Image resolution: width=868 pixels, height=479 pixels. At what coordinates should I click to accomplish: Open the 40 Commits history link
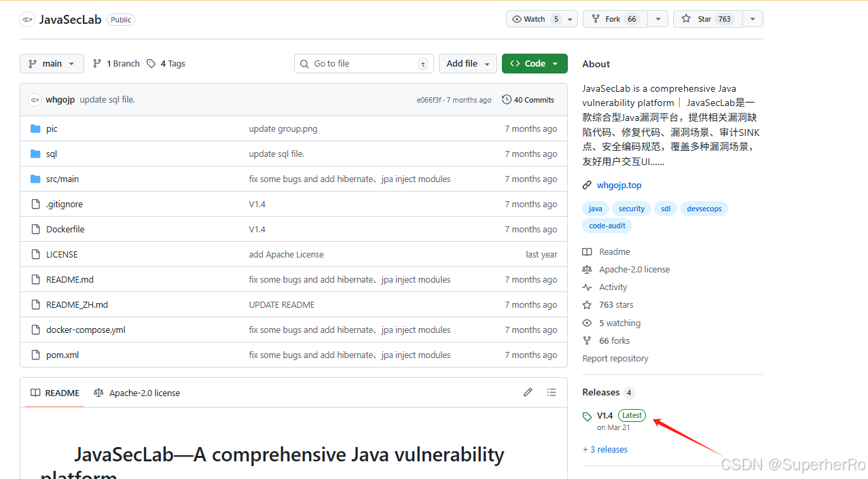[x=528, y=100]
